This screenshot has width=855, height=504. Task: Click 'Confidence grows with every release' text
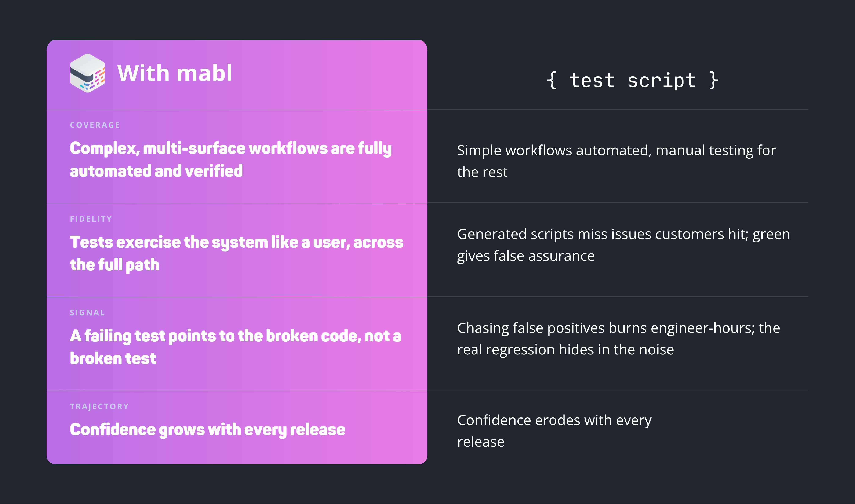tap(208, 430)
